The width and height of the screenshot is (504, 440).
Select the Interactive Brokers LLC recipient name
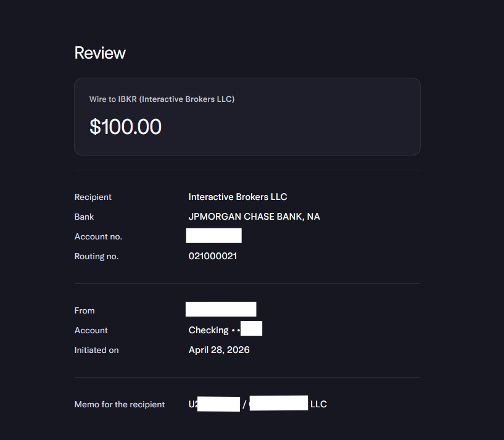pos(238,197)
